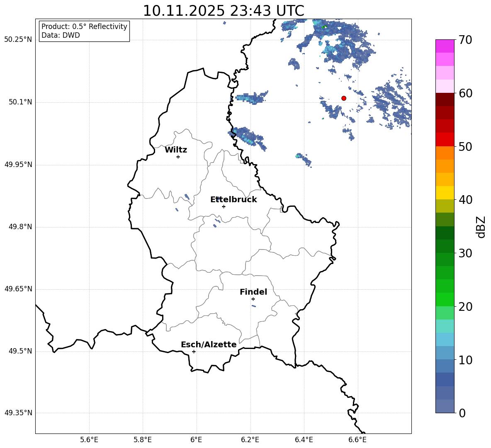Click the 40 value on colorbar

click(x=465, y=200)
